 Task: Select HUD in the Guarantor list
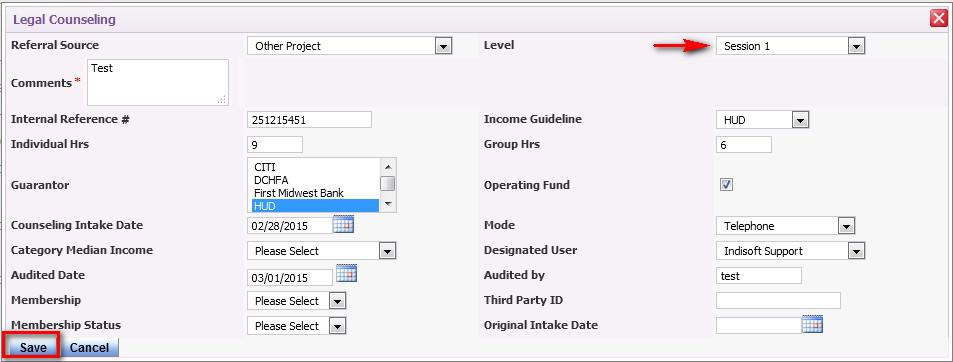[315, 206]
